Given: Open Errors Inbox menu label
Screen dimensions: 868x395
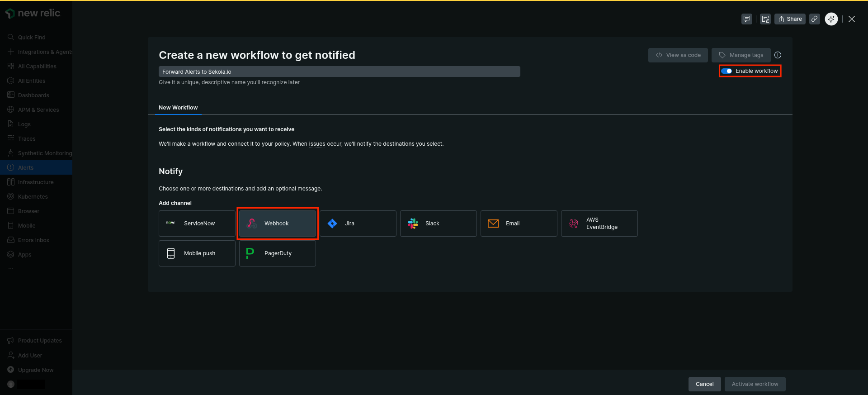Looking at the screenshot, I should [x=33, y=240].
